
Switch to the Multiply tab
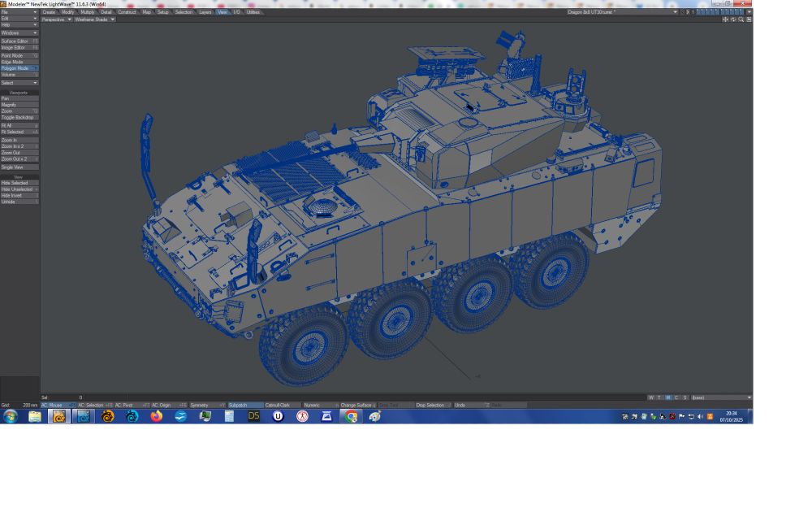point(88,12)
